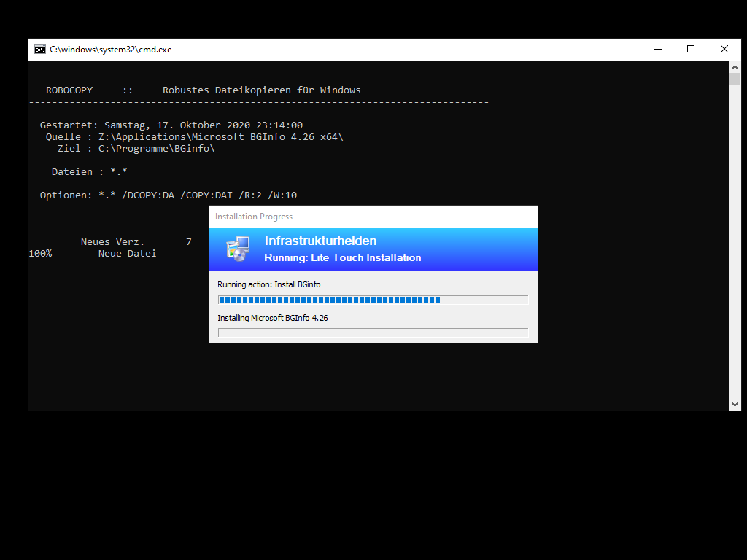Viewport: 747px width, 560px height.
Task: Click 'Running: Lite Touch Installation' text
Action: [x=343, y=257]
